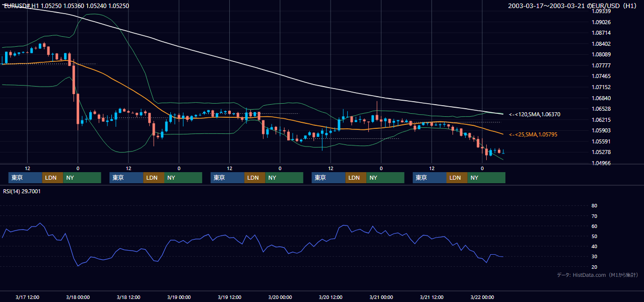
Task: Select the 120 SMA label reading 1.06370
Action: click(x=535, y=115)
